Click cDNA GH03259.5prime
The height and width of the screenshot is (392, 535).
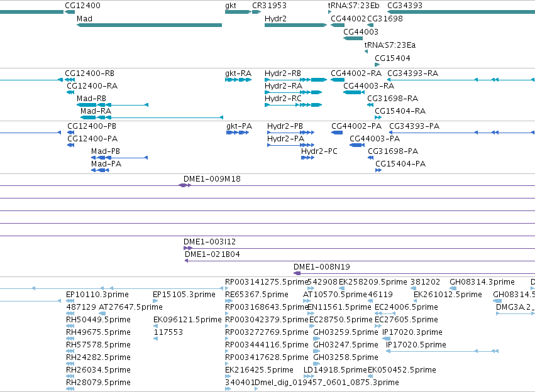346,332
